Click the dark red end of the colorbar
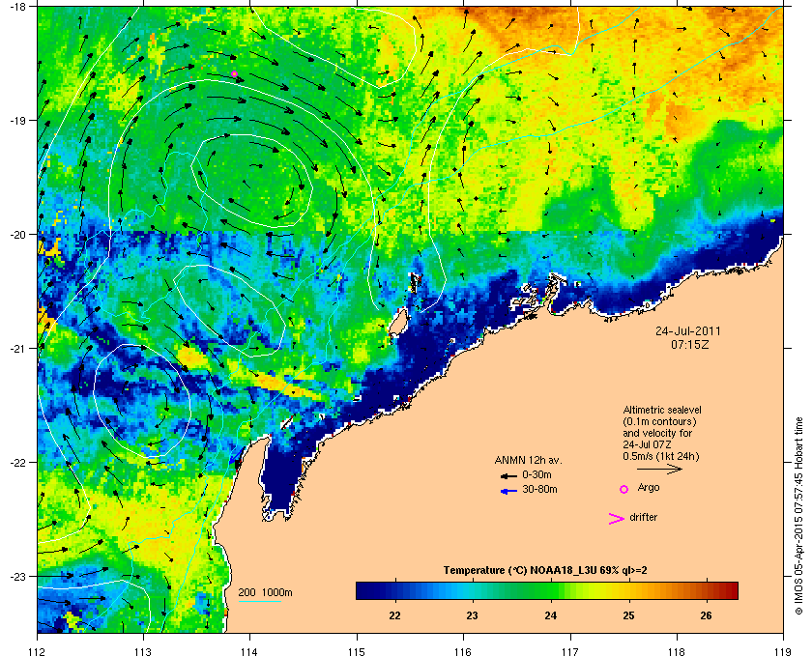The width and height of the screenshot is (812, 657). [733, 590]
